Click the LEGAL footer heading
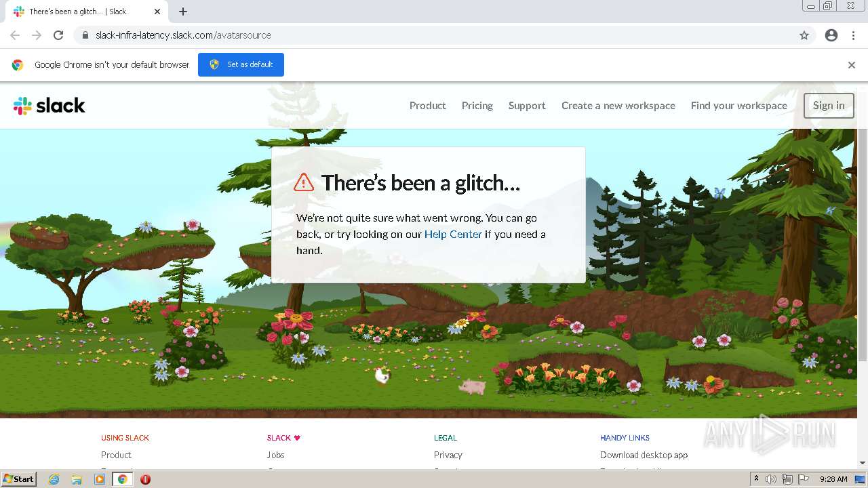The image size is (868, 488). pyautogui.click(x=446, y=438)
